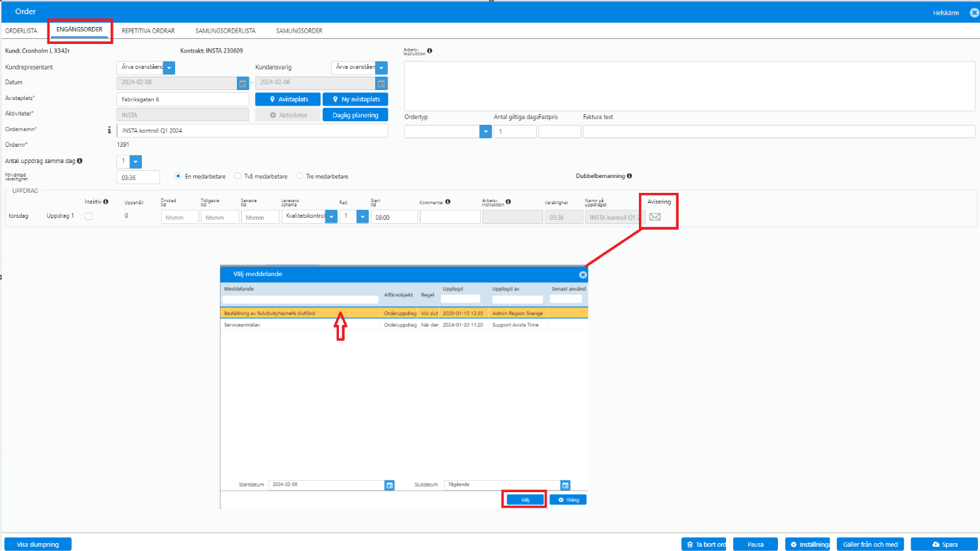
Task: Click the Kommentar input field
Action: (x=450, y=217)
